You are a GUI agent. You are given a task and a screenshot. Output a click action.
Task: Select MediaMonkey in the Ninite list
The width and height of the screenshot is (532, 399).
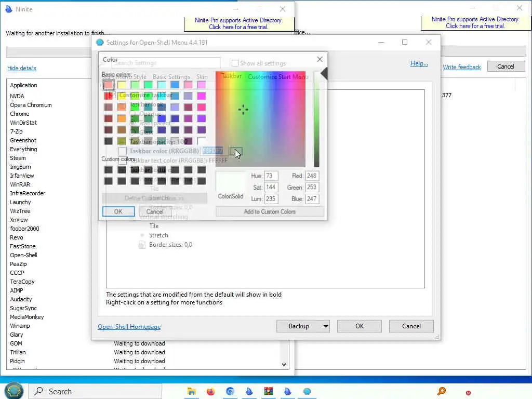click(x=27, y=316)
